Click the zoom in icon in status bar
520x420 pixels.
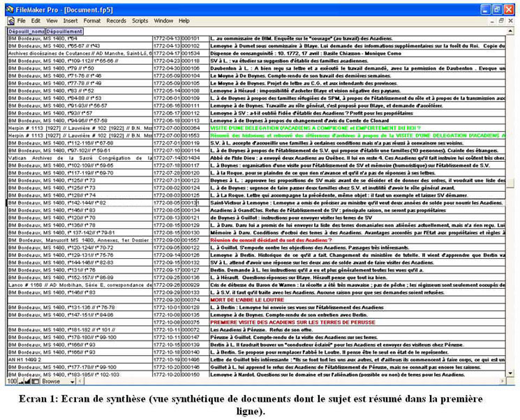pyautogui.click(x=27, y=381)
